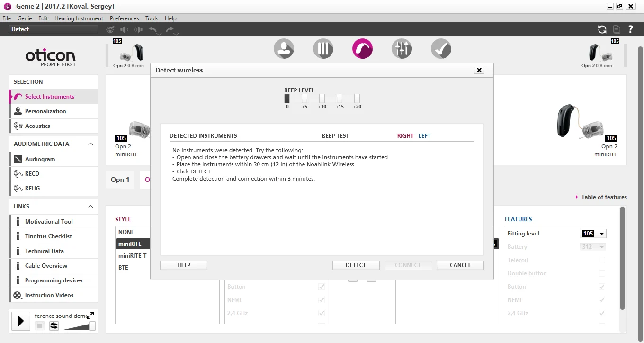Open the three-bars step icon
The image size is (644, 343).
coord(323,49)
